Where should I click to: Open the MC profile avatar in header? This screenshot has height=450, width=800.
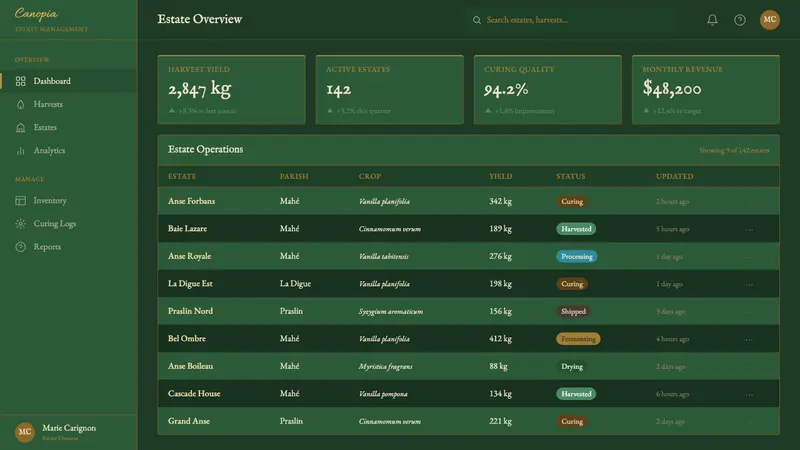[x=769, y=20]
